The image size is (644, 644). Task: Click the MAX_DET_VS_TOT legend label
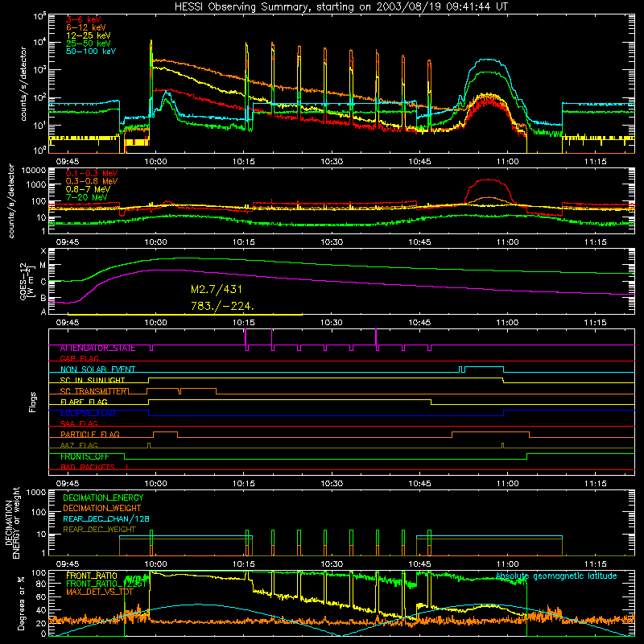(x=100, y=592)
